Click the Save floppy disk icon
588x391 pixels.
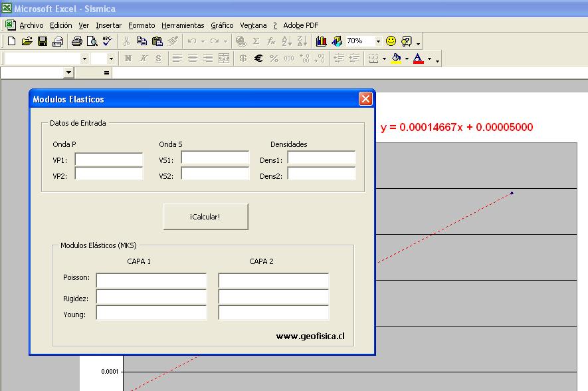coord(43,41)
